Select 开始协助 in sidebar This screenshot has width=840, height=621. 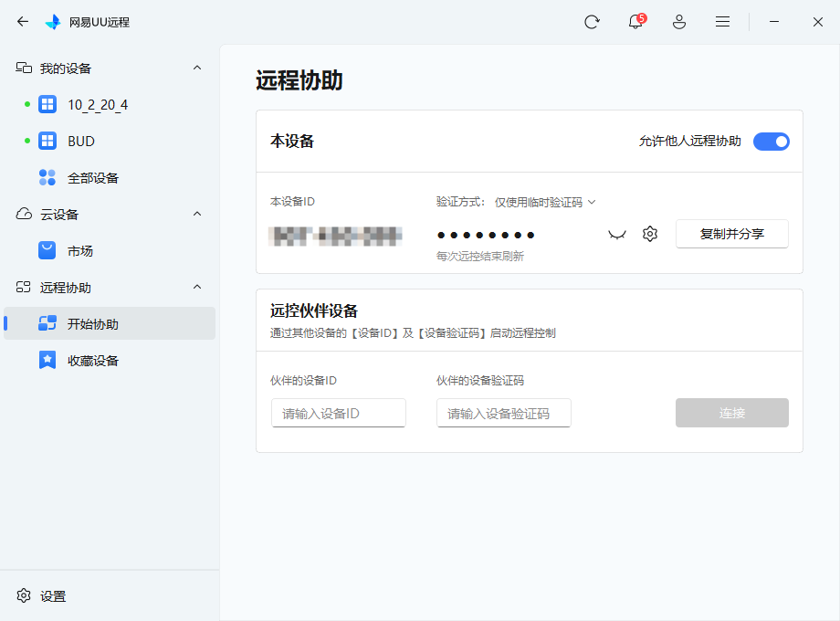point(92,324)
